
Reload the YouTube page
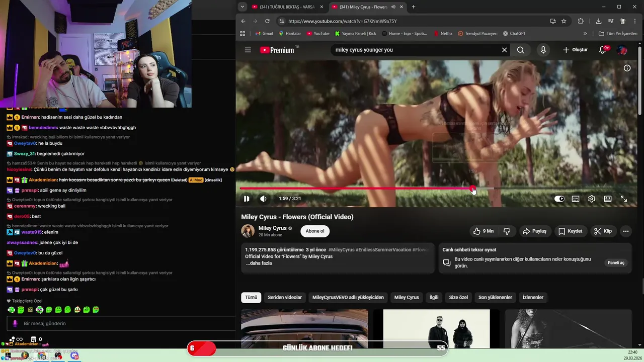[x=267, y=21]
